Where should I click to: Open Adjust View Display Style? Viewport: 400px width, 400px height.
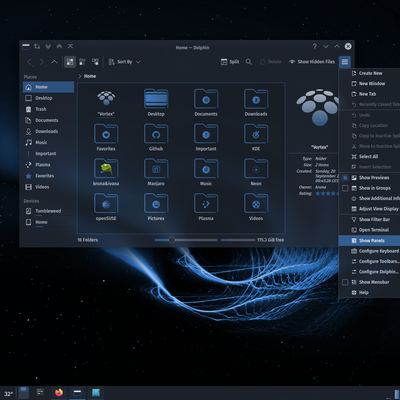click(369, 209)
